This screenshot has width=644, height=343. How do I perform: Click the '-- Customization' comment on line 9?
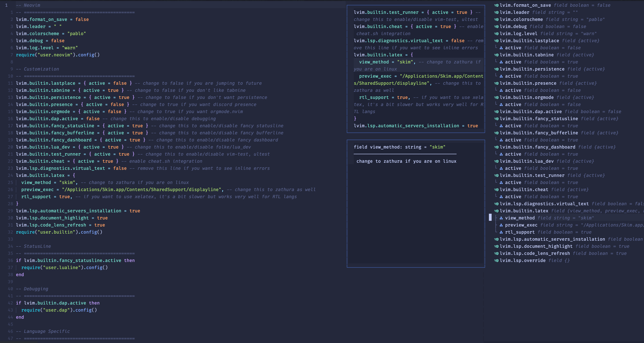[x=38, y=69]
